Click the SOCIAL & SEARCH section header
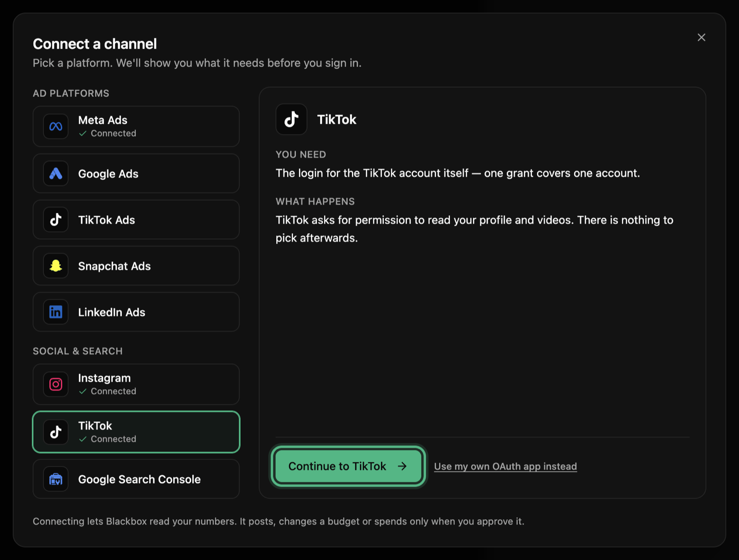Viewport: 739px width, 560px height. 78,351
